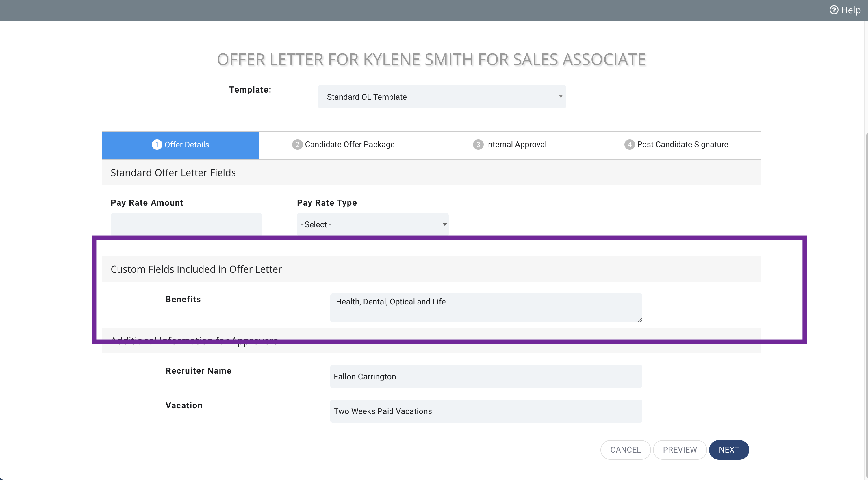Click the Vacation label
Screen dimensions: 868x480
coord(184,405)
